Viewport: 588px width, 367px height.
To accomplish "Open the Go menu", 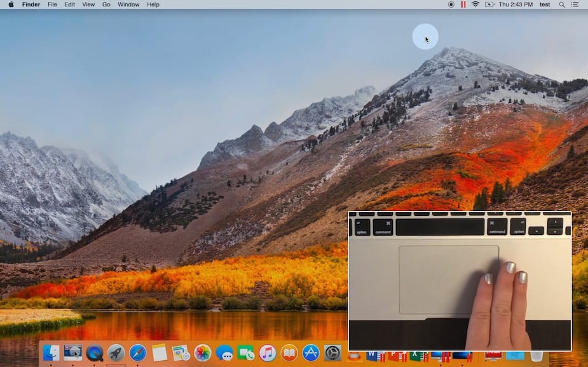I will pos(106,4).
